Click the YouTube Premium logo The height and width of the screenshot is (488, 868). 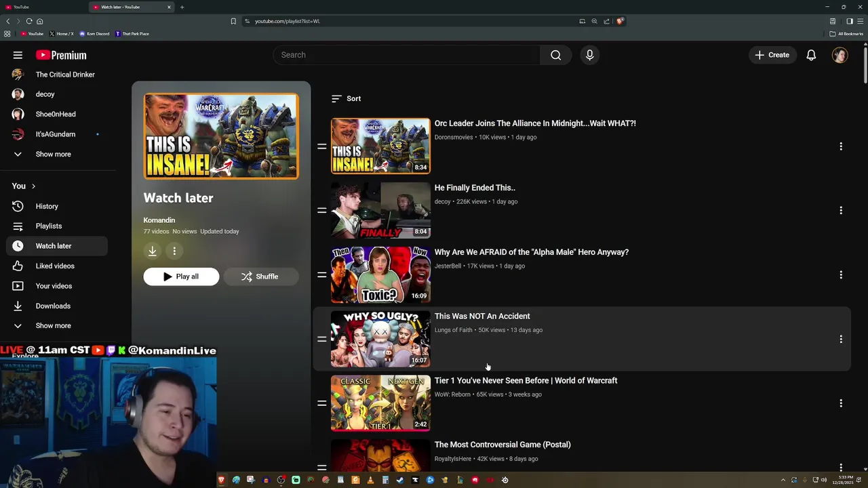coord(61,55)
